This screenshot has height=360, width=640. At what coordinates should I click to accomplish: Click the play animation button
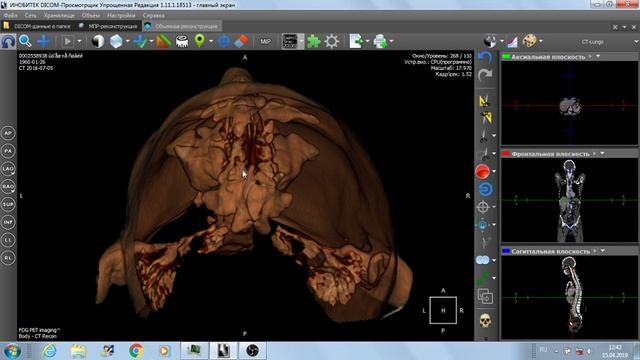coord(68,41)
